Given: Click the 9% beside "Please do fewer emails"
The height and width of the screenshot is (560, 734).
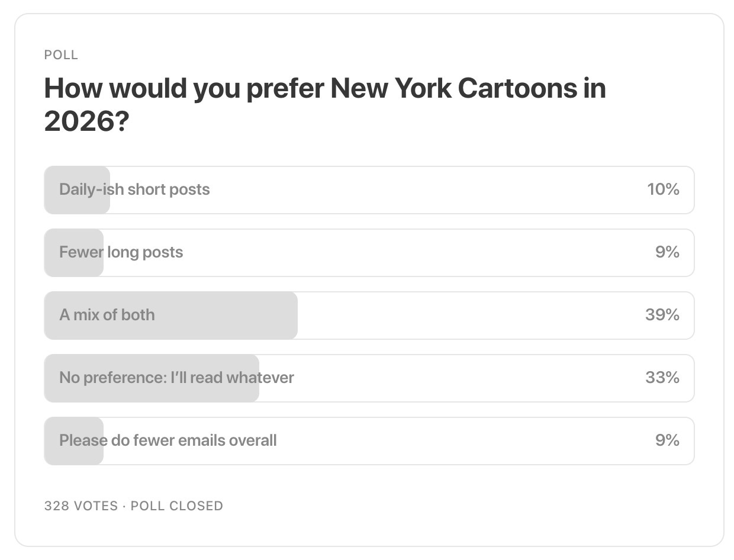Looking at the screenshot, I should click(x=667, y=440).
